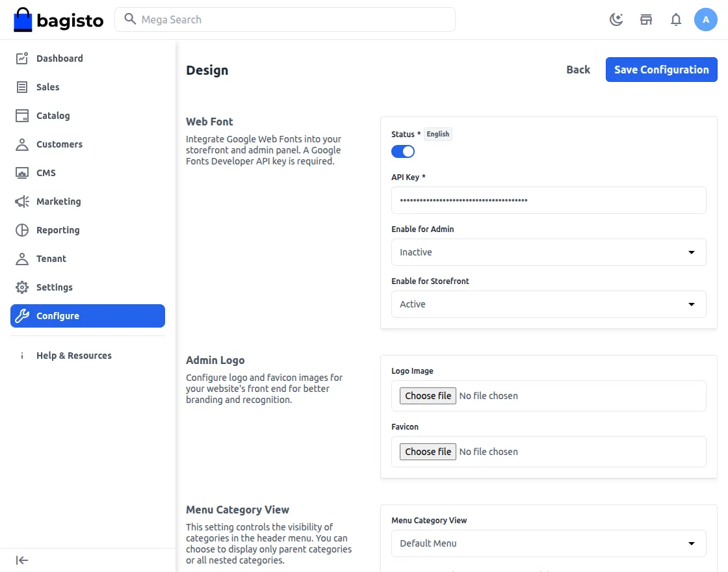The height and width of the screenshot is (572, 728).
Task: Click the Customers person icon
Action: [22, 144]
